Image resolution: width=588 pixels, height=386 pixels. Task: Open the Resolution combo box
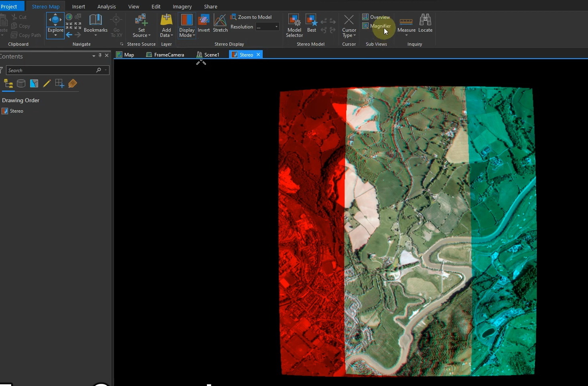click(x=267, y=26)
